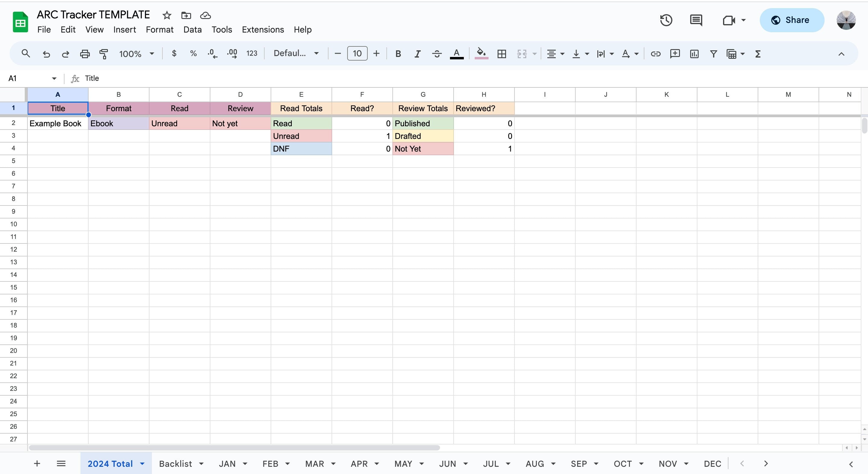The width and height of the screenshot is (868, 474).
Task: Open the insert link tool
Action: (x=656, y=54)
